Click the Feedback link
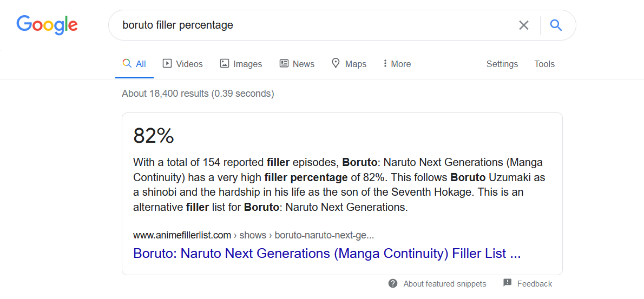 point(535,284)
